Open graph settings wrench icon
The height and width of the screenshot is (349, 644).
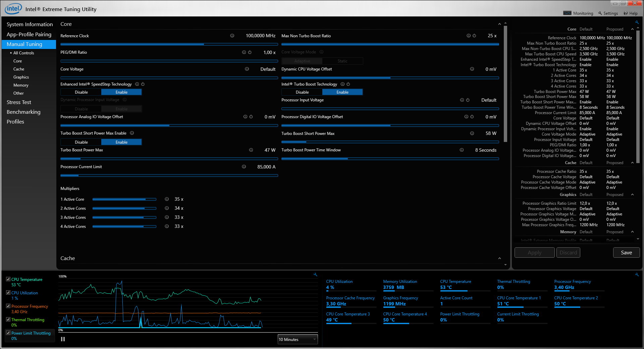pyautogui.click(x=315, y=275)
